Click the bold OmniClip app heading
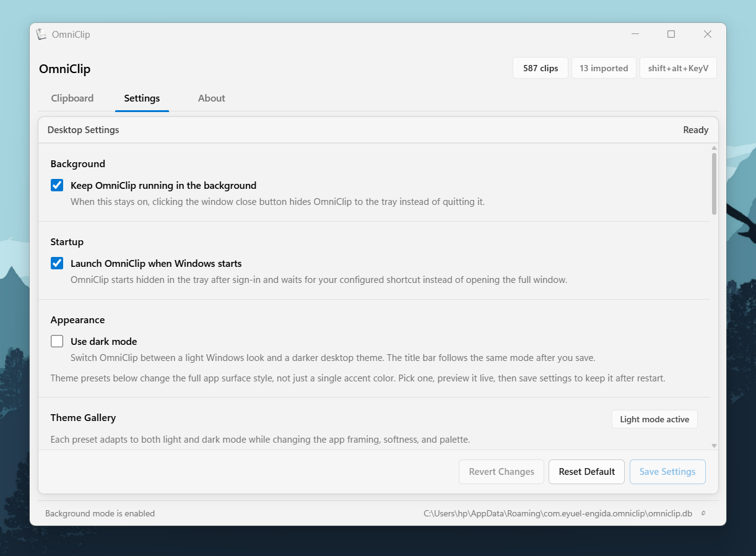This screenshot has height=556, width=756. [64, 69]
